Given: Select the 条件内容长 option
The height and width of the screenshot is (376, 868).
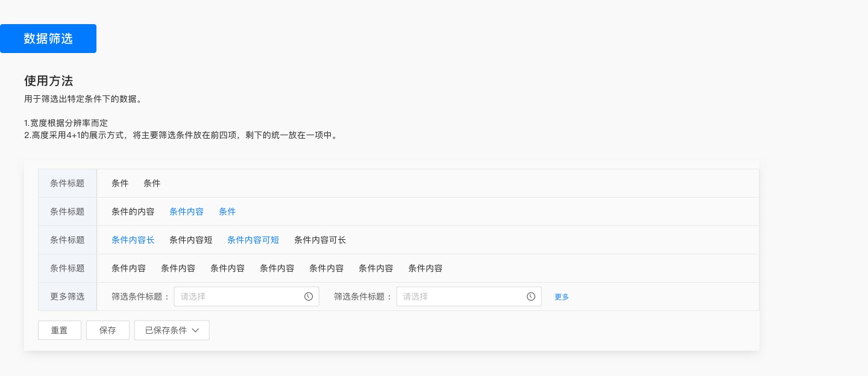Looking at the screenshot, I should click(133, 240).
